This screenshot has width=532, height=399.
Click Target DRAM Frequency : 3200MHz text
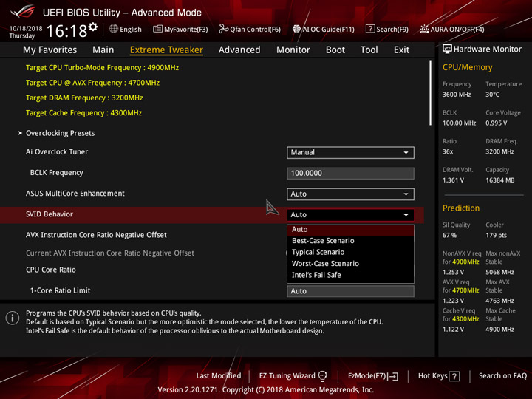coord(84,98)
